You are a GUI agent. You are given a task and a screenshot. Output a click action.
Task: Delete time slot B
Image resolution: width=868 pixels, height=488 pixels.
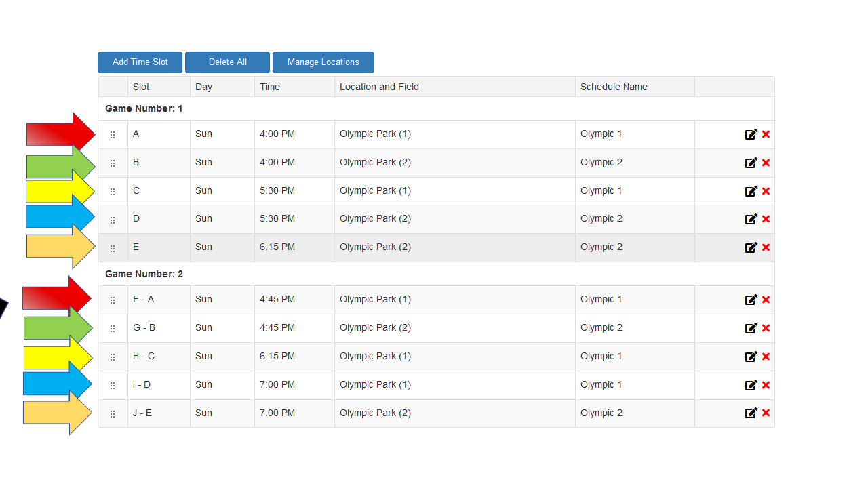tap(766, 163)
